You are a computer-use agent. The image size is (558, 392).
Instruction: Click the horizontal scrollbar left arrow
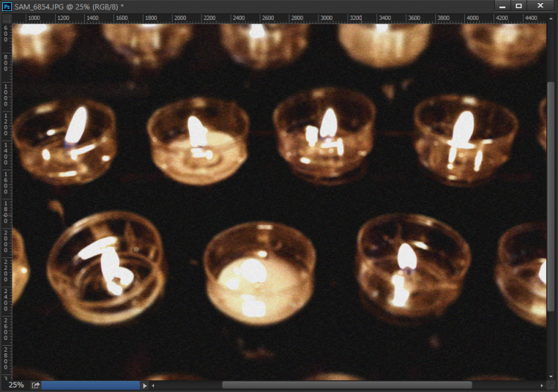153,385
